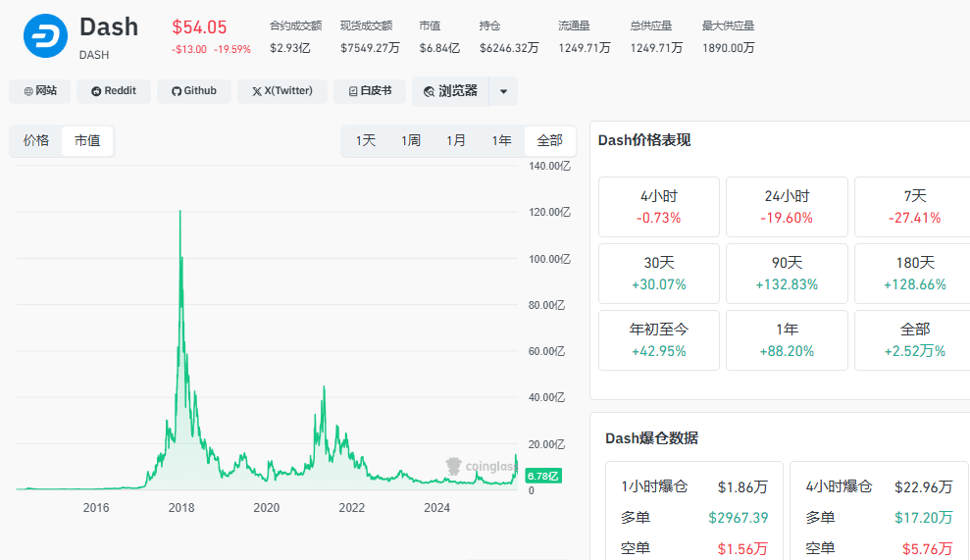Select the 1周 time range
Screen dimensions: 970x560
click(411, 140)
